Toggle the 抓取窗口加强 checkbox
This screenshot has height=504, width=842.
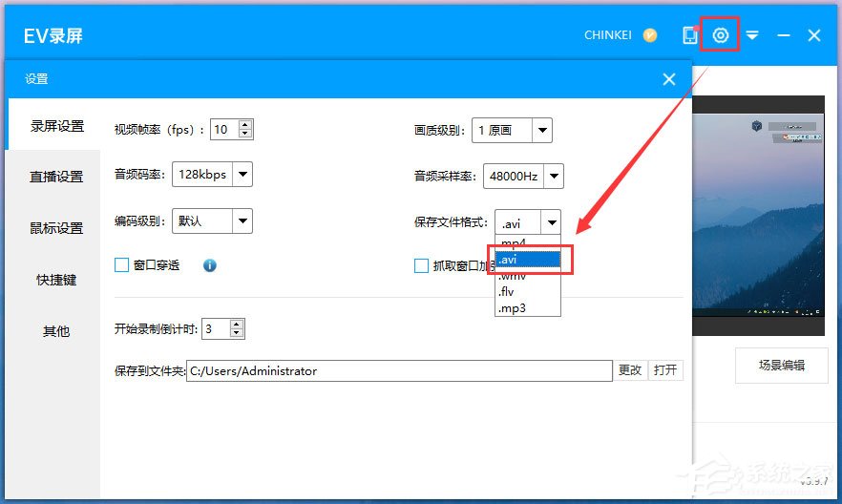(x=422, y=265)
